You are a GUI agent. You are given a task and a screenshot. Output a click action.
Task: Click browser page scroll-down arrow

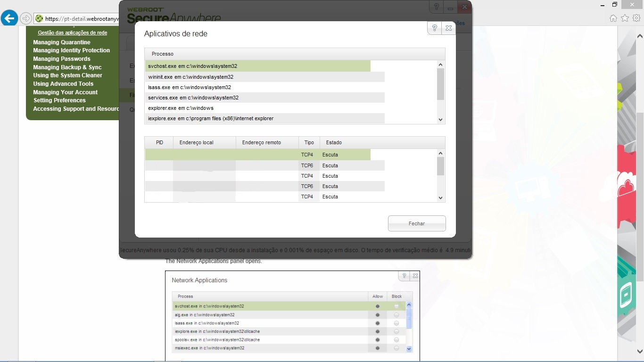640,351
